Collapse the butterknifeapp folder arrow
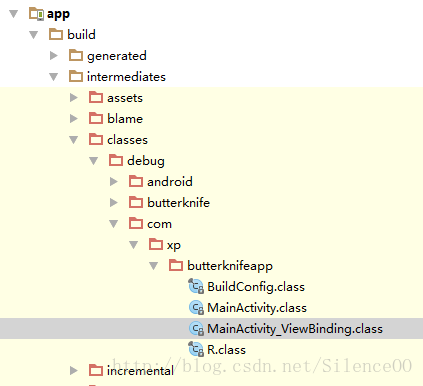 click(x=154, y=266)
